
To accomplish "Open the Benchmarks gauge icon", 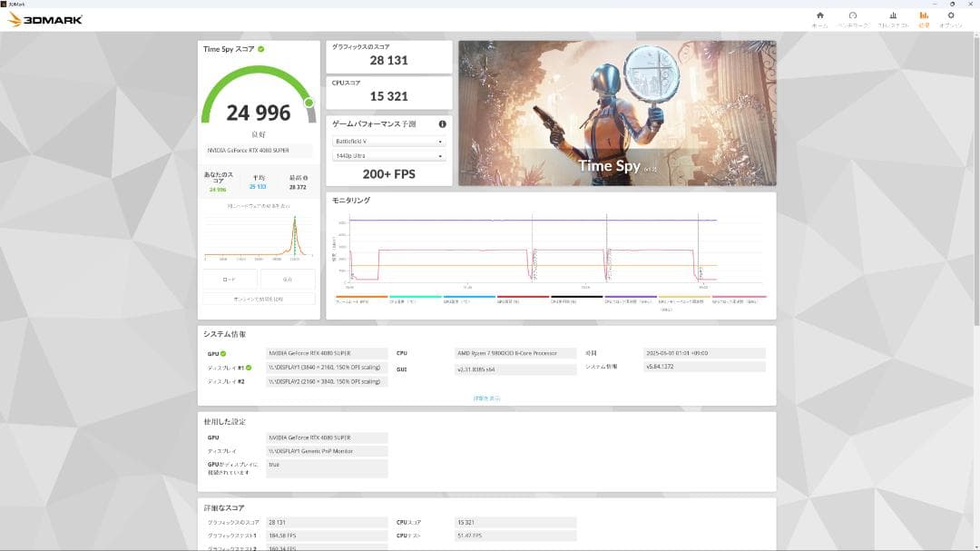I will coord(853,18).
